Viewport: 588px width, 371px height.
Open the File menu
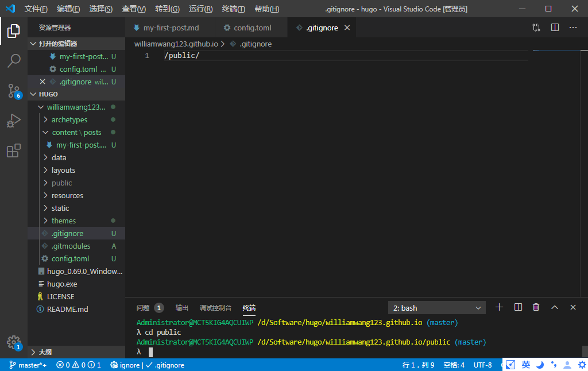[36, 9]
